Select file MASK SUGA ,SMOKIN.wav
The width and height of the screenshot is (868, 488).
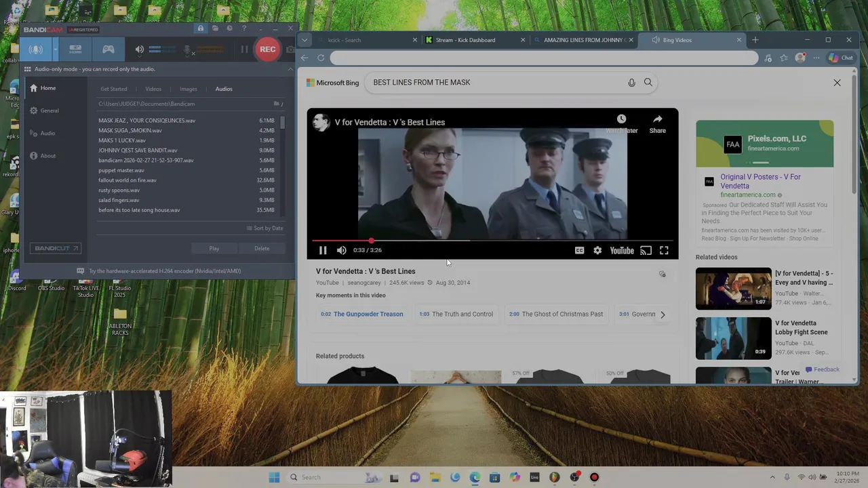coord(186,130)
